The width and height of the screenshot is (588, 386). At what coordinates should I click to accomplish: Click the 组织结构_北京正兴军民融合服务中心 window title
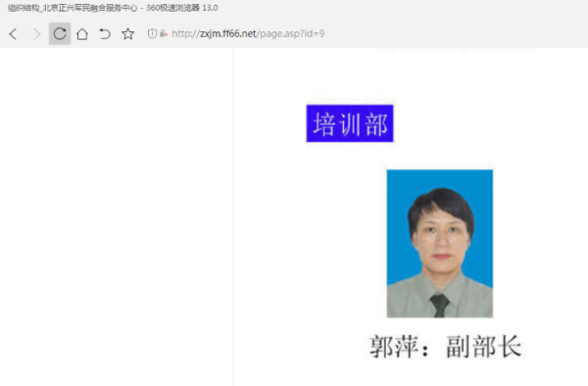[73, 8]
